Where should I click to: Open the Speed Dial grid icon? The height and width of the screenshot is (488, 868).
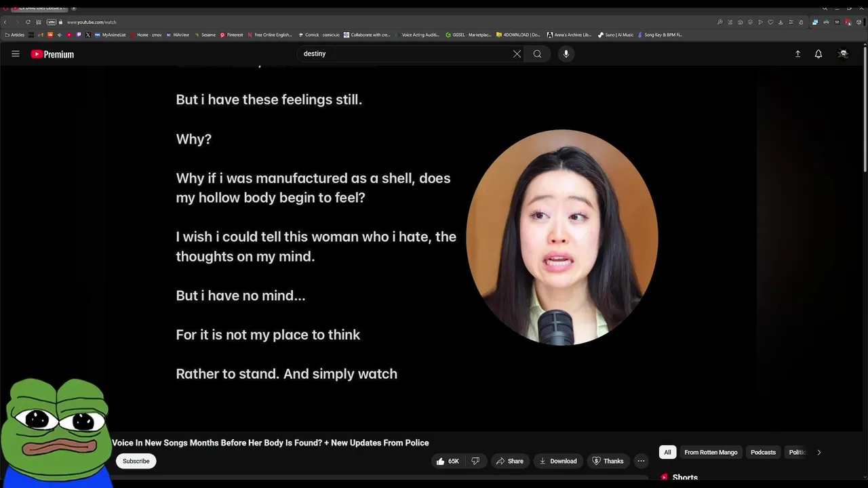pyautogui.click(x=39, y=22)
